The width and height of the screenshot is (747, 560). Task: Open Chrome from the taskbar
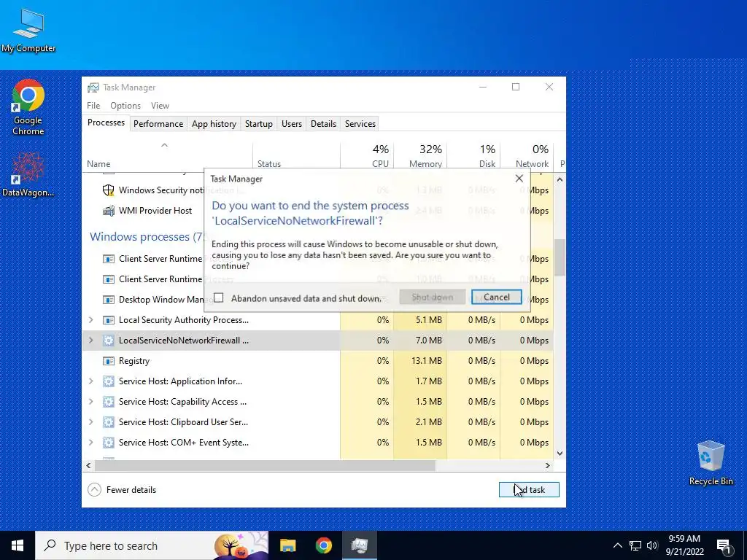323,545
